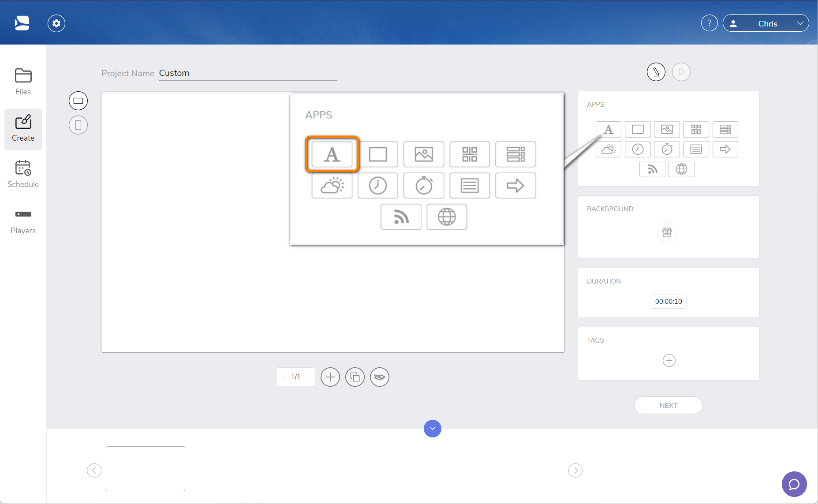The width and height of the screenshot is (818, 504).
Task: Open settings via the gear icon
Action: coord(56,23)
